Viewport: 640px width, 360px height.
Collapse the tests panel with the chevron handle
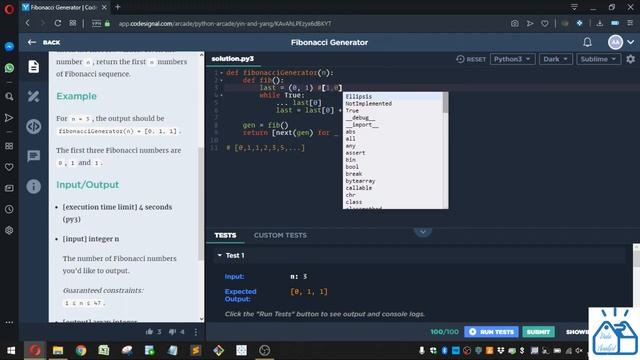tap(423, 231)
